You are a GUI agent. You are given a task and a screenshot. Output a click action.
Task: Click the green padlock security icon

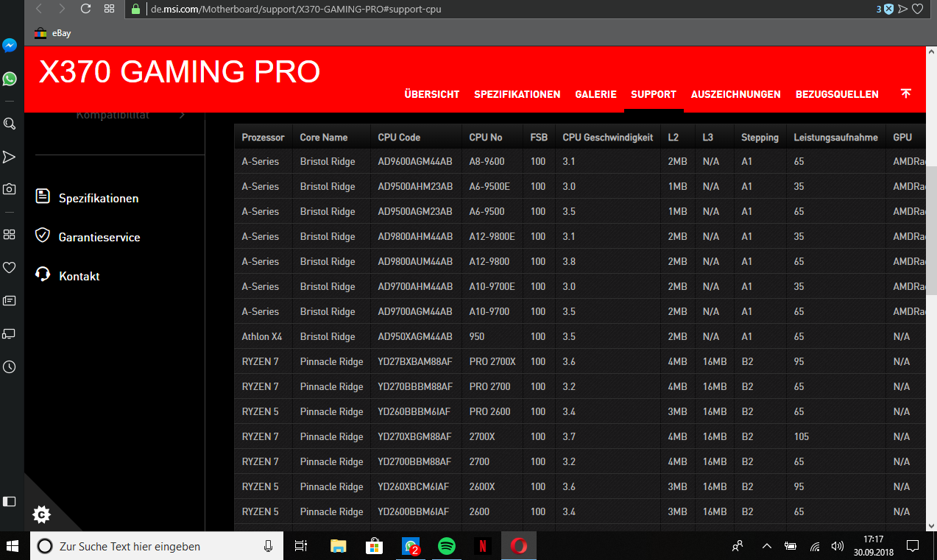tap(135, 10)
